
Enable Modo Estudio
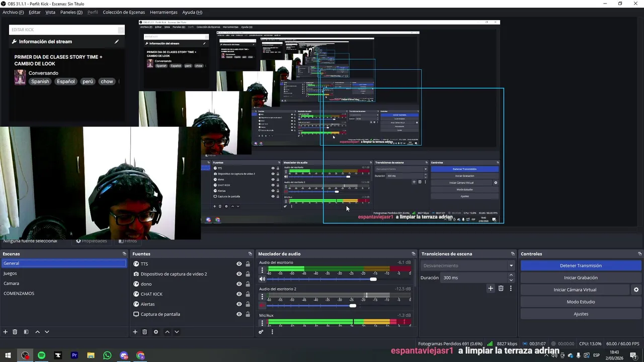coord(581,302)
